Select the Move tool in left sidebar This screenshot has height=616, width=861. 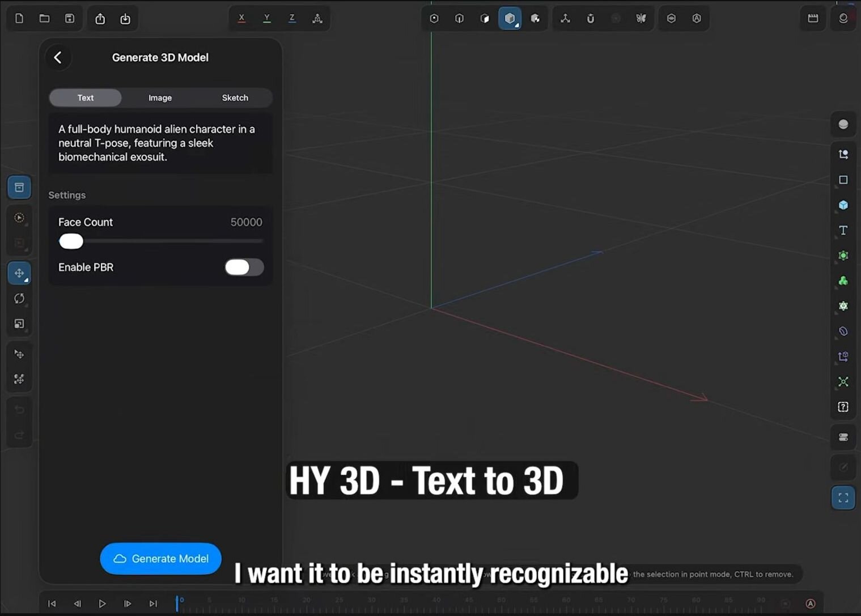click(x=19, y=273)
